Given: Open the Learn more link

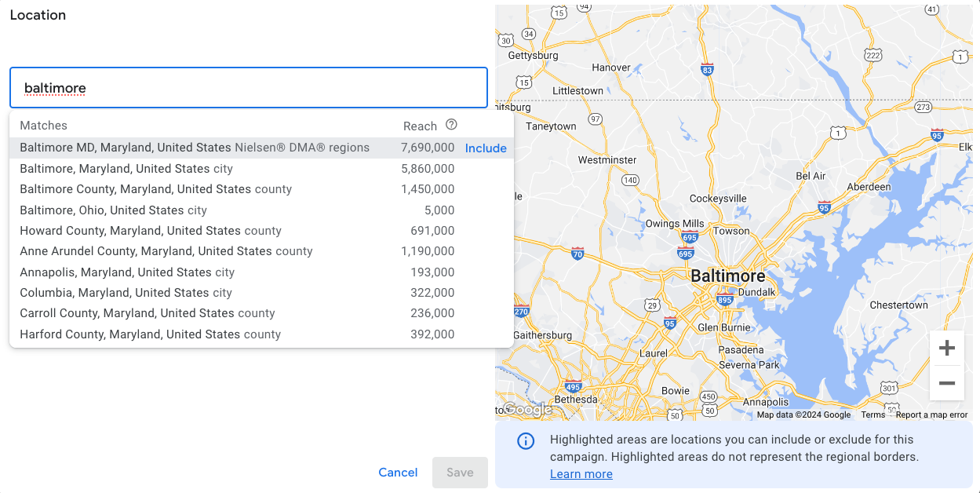Looking at the screenshot, I should [581, 473].
